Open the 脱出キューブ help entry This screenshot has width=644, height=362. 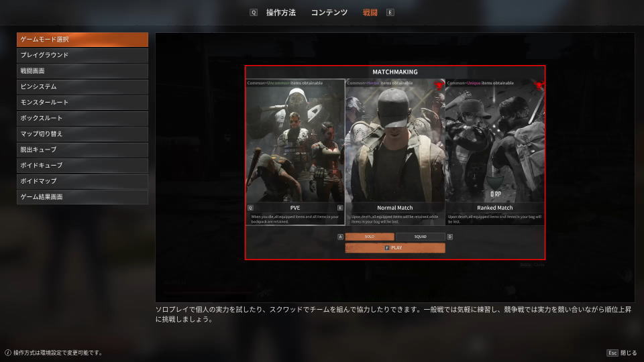click(x=83, y=149)
